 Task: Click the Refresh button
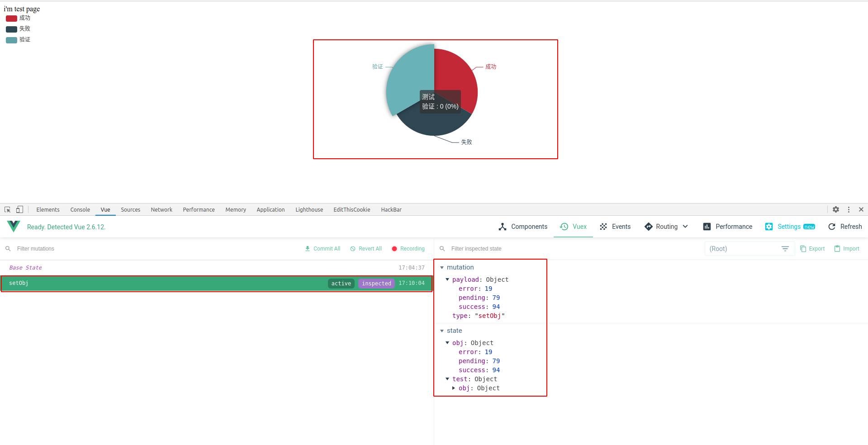click(845, 227)
